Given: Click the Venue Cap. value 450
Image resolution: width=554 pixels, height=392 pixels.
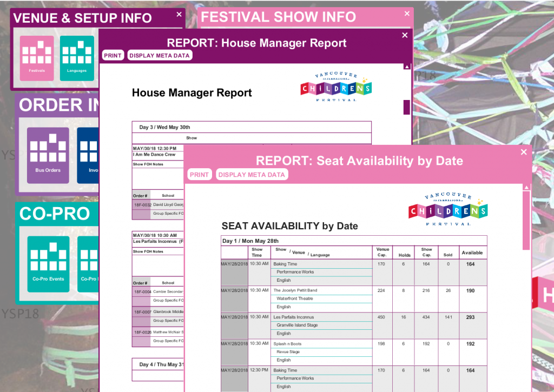Looking at the screenshot, I should point(381,317).
